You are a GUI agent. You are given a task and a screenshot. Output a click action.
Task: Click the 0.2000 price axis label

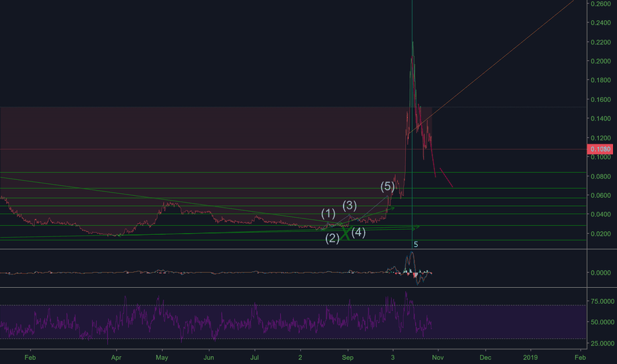click(x=600, y=61)
